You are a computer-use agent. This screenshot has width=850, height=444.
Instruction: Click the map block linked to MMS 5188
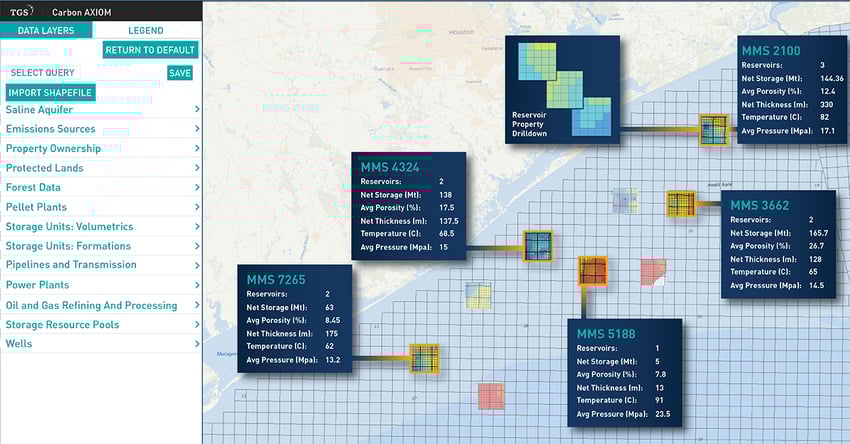click(593, 271)
